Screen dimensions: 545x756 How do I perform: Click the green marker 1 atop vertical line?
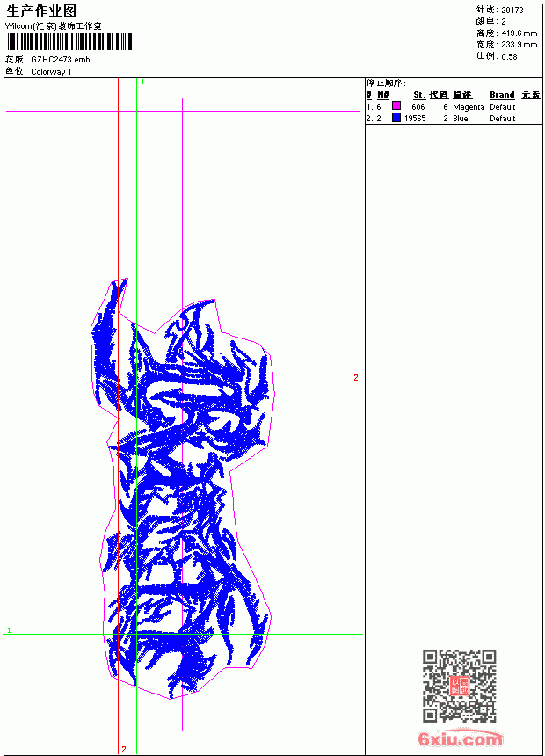click(142, 83)
